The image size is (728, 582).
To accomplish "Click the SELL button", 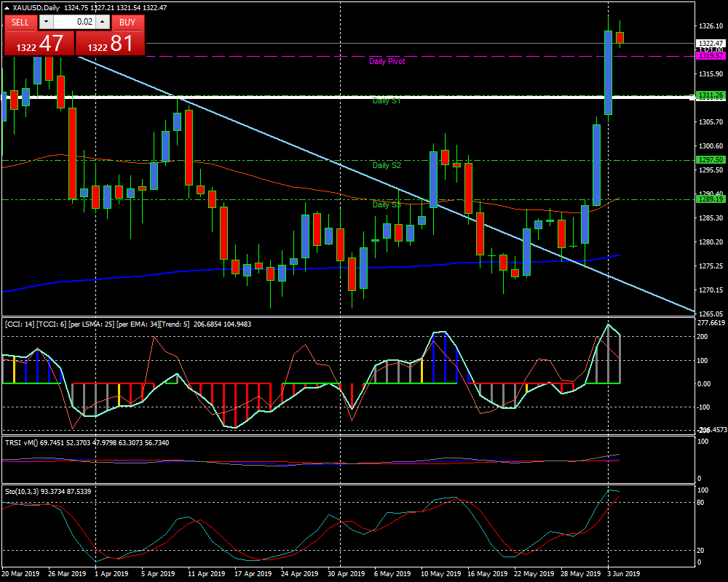I will coord(20,22).
